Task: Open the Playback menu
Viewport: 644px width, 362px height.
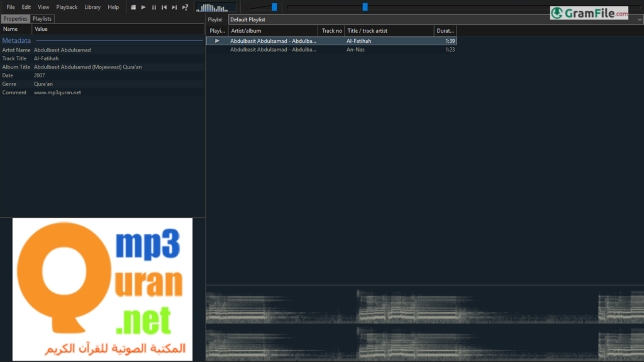Action: click(x=67, y=7)
